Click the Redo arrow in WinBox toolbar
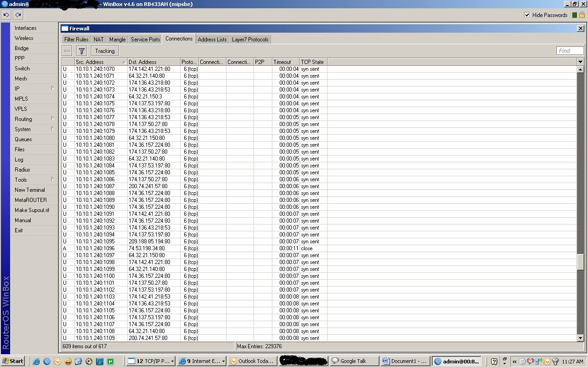Screen dimensions: 588x368 tap(18, 15)
